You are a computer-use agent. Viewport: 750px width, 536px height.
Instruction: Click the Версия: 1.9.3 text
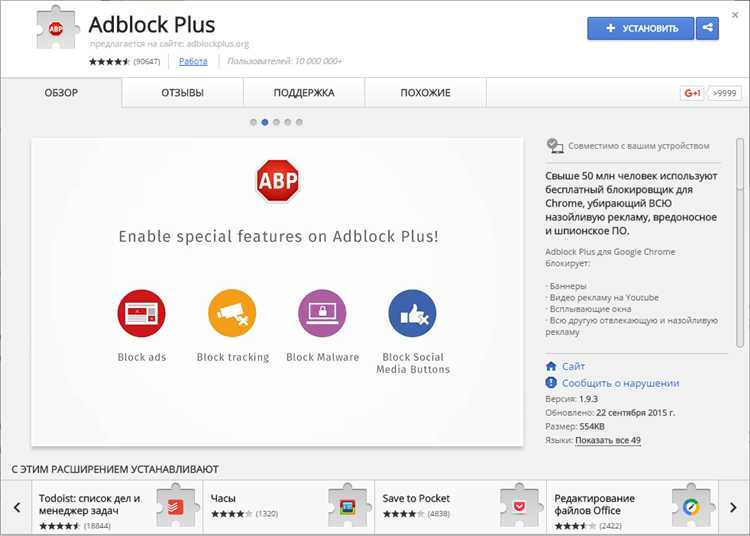tap(572, 399)
